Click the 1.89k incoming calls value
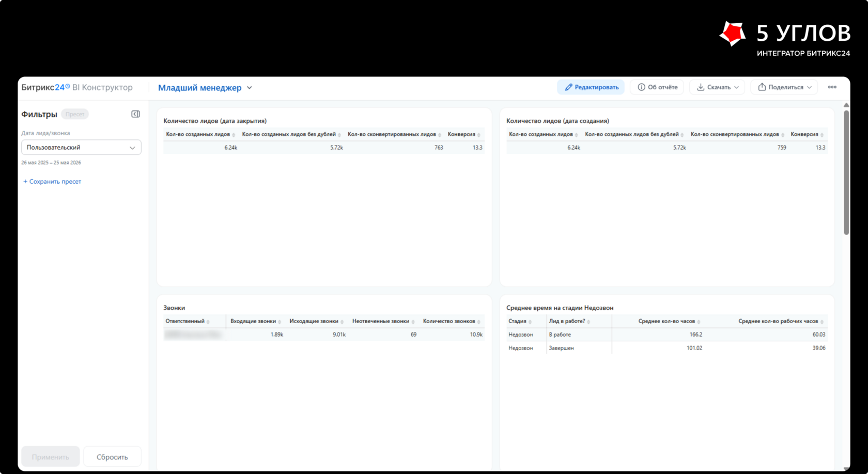 277,335
